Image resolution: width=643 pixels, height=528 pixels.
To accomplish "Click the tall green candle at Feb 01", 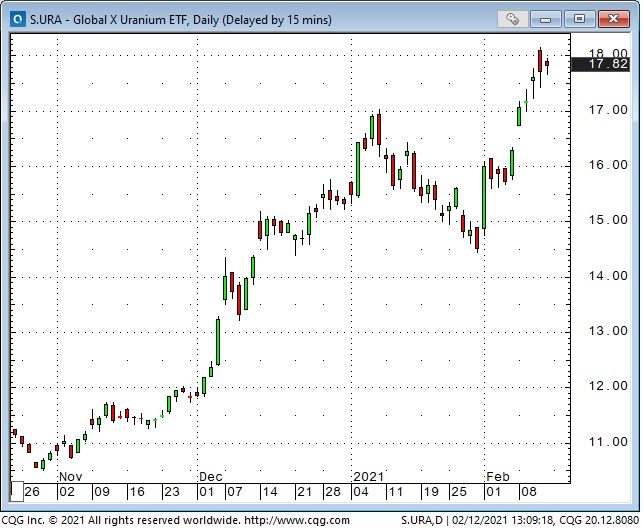I will click(484, 198).
